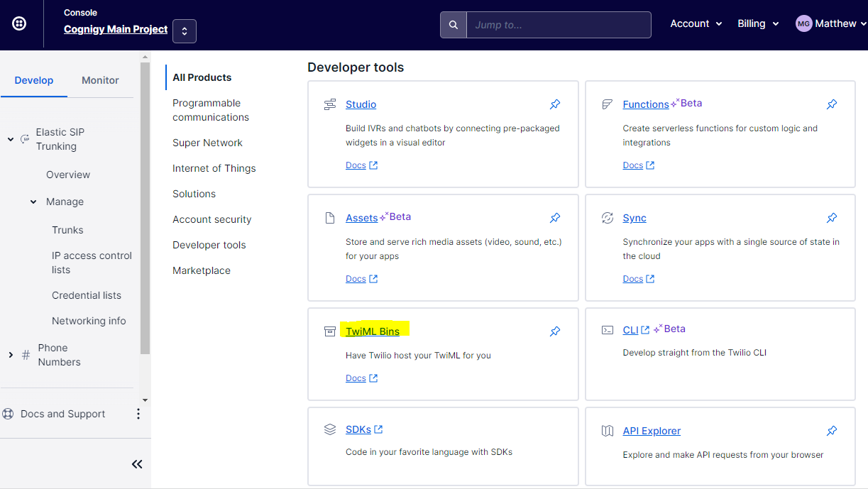Viewport: 868px width, 489px height.
Task: Open Docs link under Studio
Action: coord(361,165)
